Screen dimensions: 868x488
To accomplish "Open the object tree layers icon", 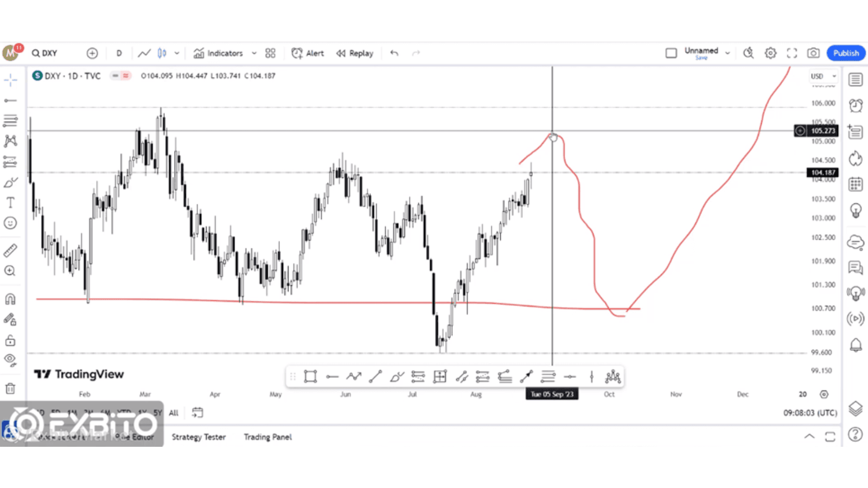I will pyautogui.click(x=856, y=408).
